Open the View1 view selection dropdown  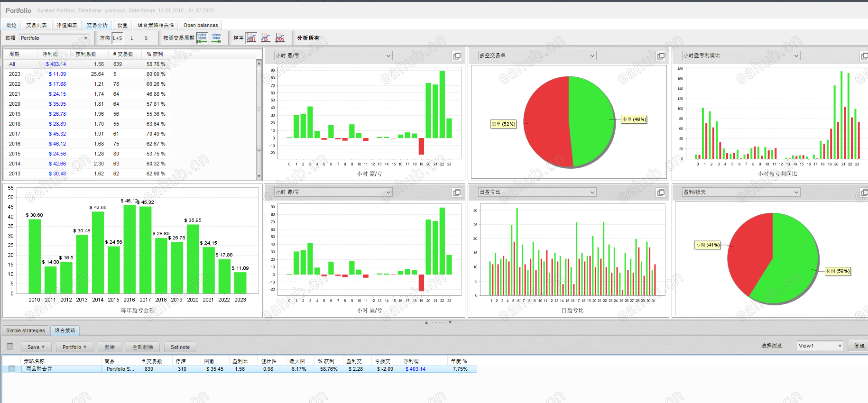tap(820, 346)
